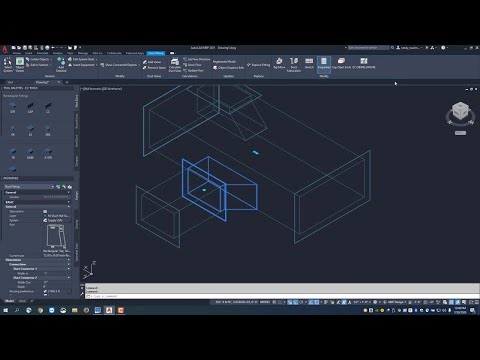Click the Stretch tool icon
The width and height of the screenshot is (480, 360).
(x=309, y=63)
